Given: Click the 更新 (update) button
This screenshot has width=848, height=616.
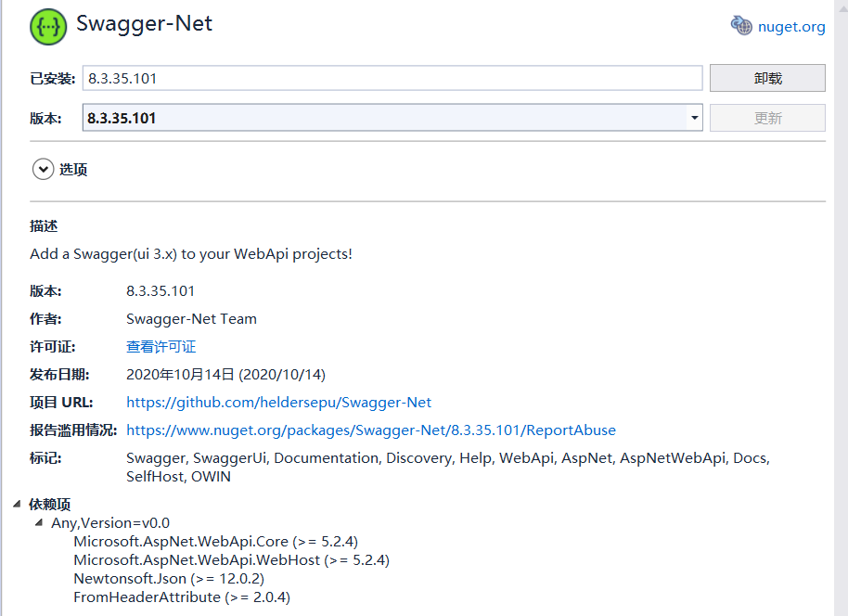Looking at the screenshot, I should pos(767,118).
